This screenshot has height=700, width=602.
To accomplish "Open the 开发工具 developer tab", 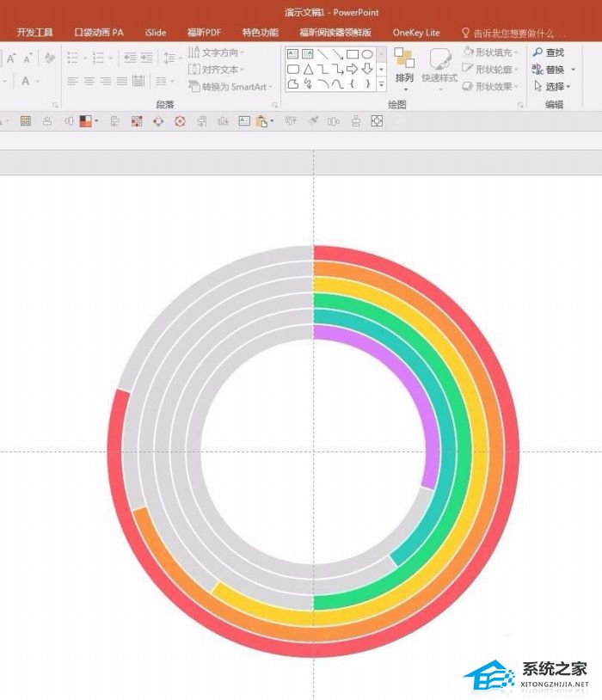I will click(34, 33).
